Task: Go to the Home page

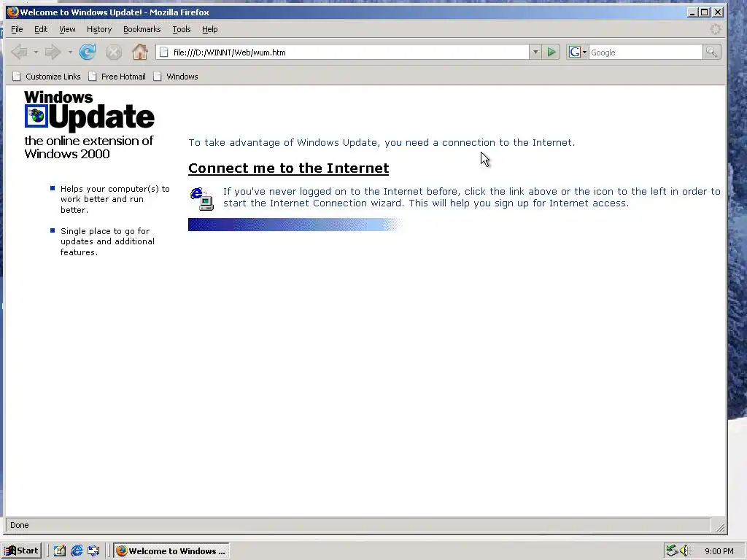Action: point(139,52)
